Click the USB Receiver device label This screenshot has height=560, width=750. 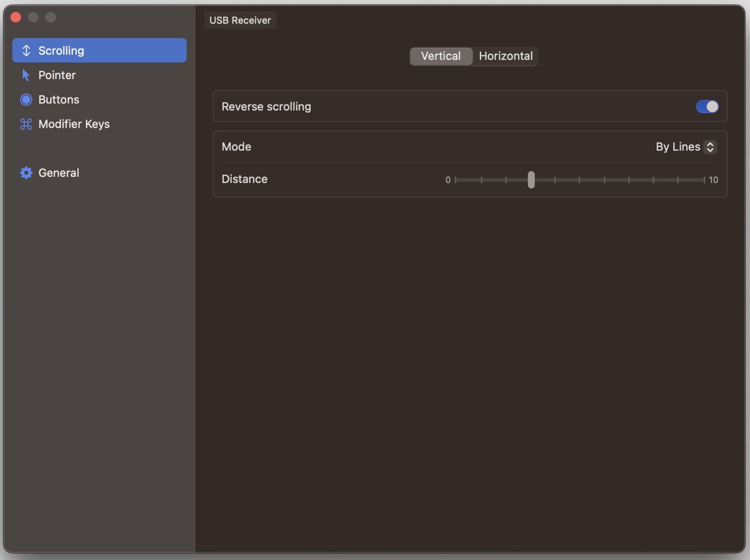(240, 20)
